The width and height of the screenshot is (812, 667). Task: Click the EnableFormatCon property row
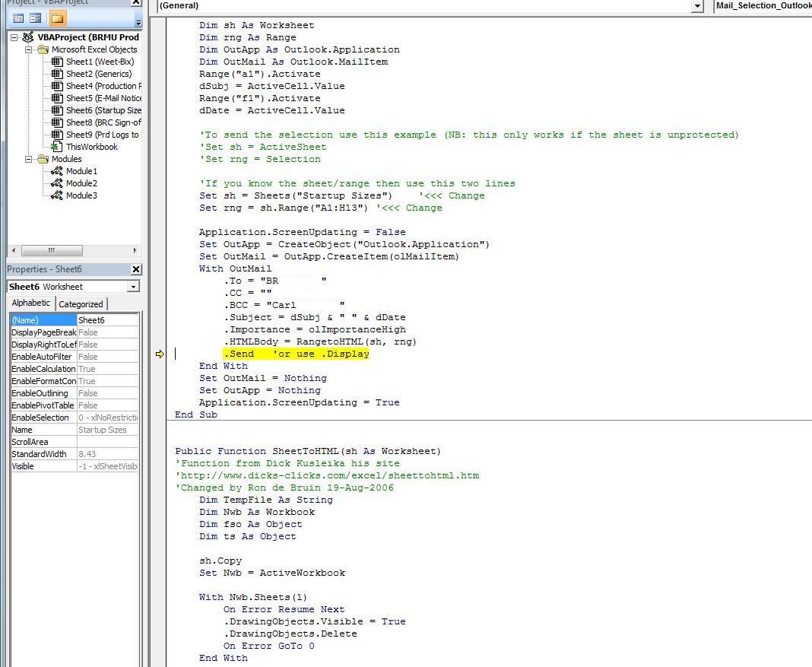pyautogui.click(x=74, y=381)
